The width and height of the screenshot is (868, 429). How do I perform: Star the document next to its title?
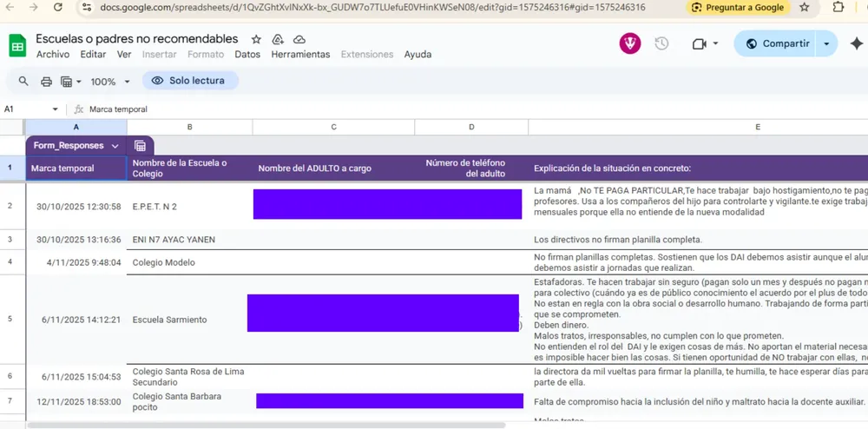(256, 39)
